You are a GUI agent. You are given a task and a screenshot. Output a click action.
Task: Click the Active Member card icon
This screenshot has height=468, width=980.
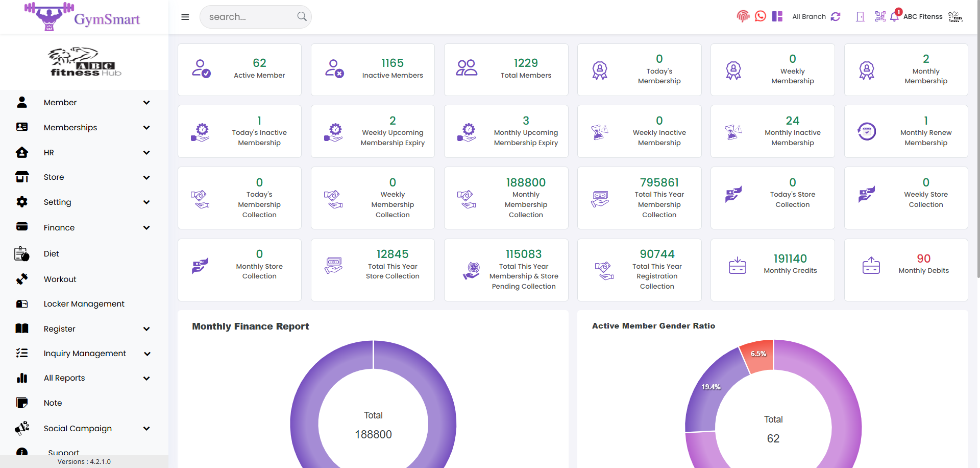[x=201, y=68]
